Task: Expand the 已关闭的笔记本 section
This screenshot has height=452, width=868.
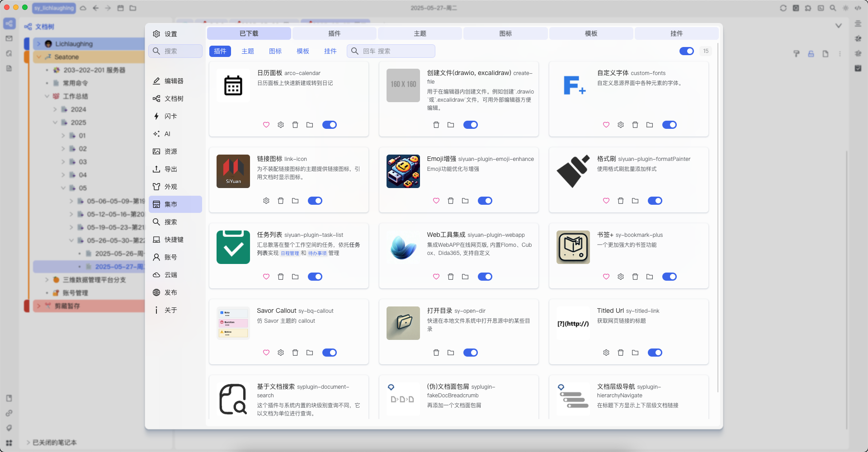Action: click(x=28, y=443)
